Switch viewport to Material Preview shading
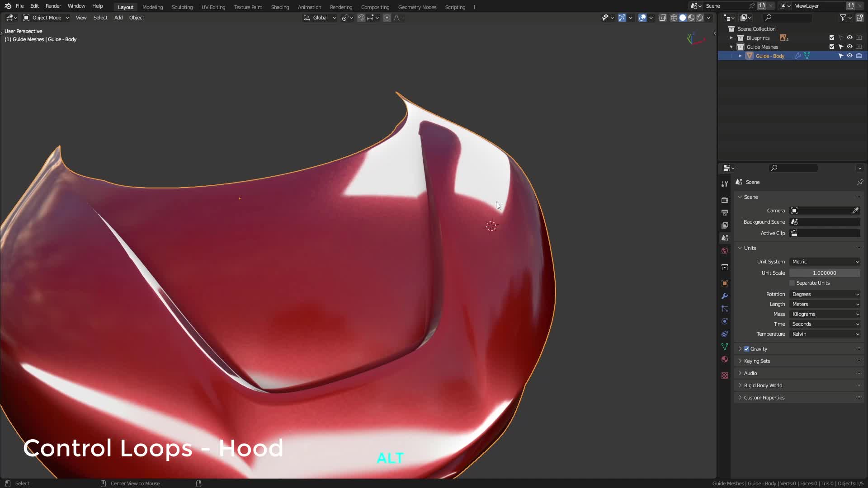 click(691, 18)
